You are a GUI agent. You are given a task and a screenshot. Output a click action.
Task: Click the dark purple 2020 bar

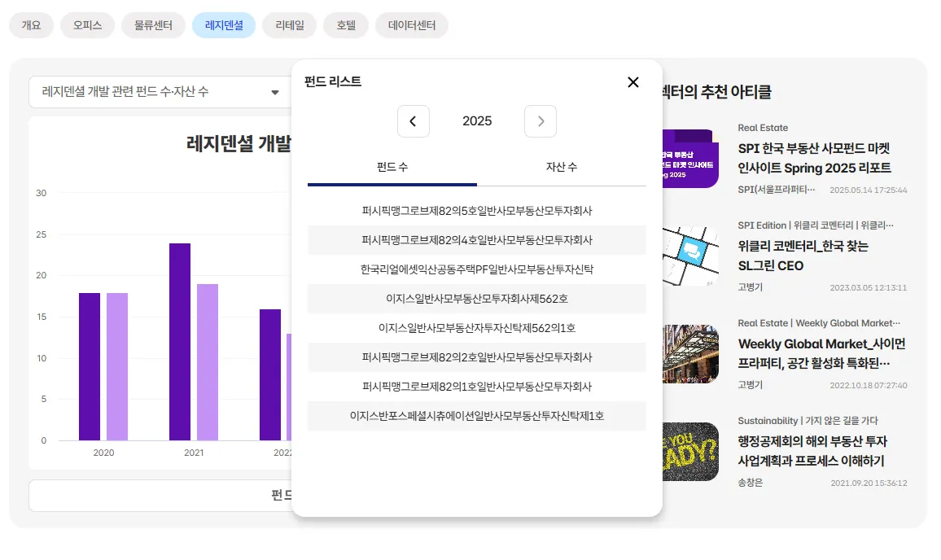point(90,367)
